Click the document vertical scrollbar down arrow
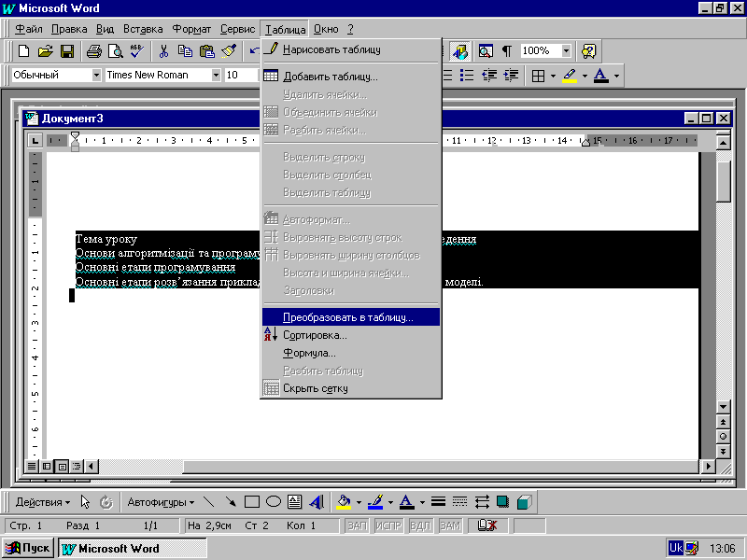The image size is (747, 560). point(724,408)
